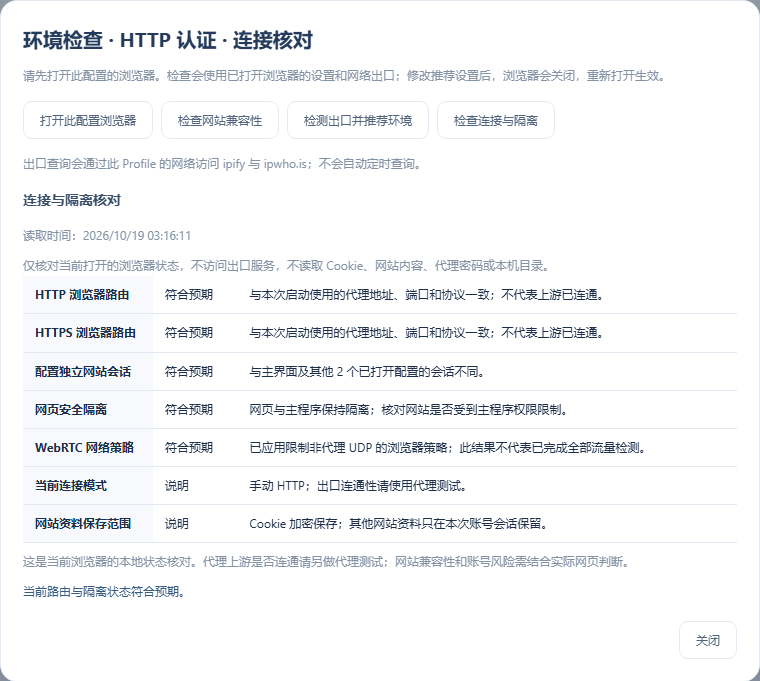Run 检测出口并推荐环境 check
Image resolution: width=760 pixels, height=681 pixels.
pyautogui.click(x=358, y=120)
